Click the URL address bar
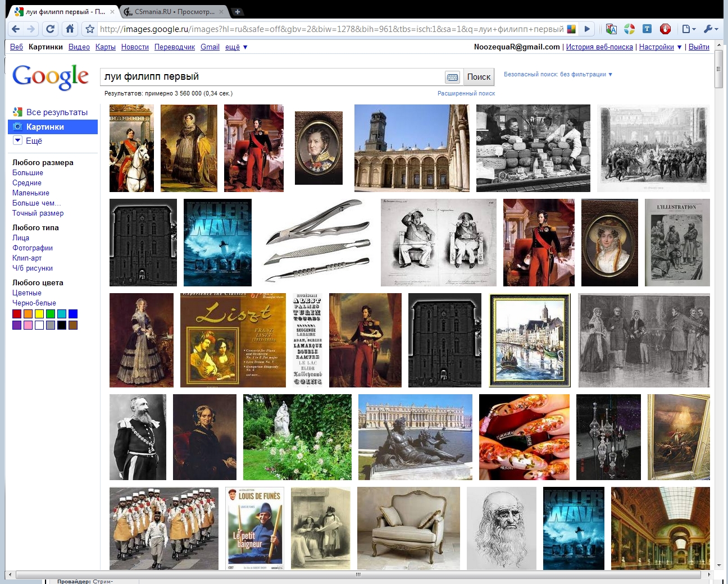728x584 pixels. click(x=331, y=29)
